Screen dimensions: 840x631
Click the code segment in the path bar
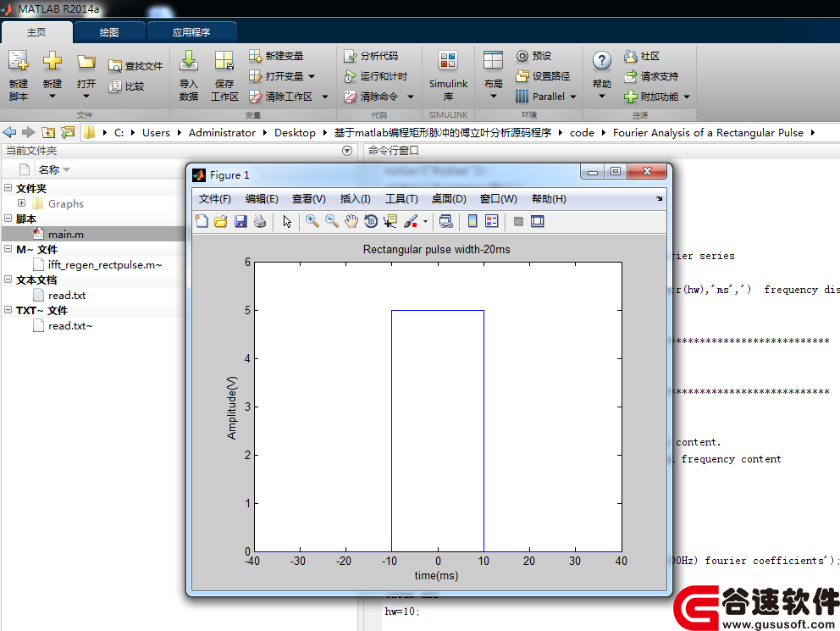point(582,133)
